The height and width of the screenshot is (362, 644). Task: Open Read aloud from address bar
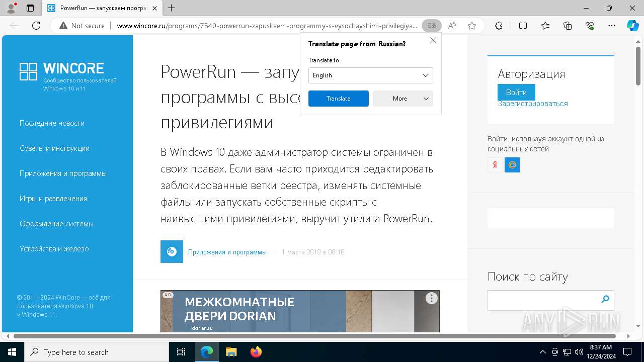point(452,26)
